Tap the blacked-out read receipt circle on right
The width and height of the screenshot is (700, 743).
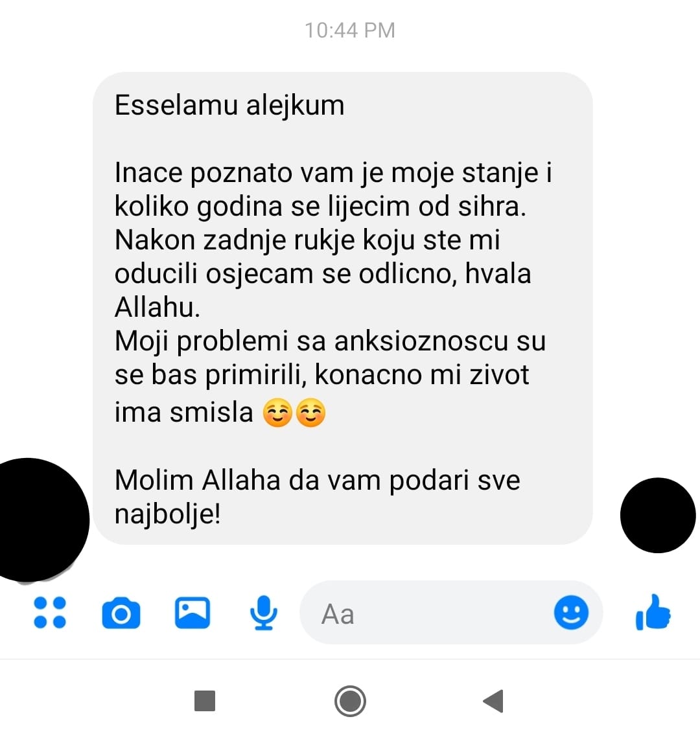pyautogui.click(x=658, y=515)
